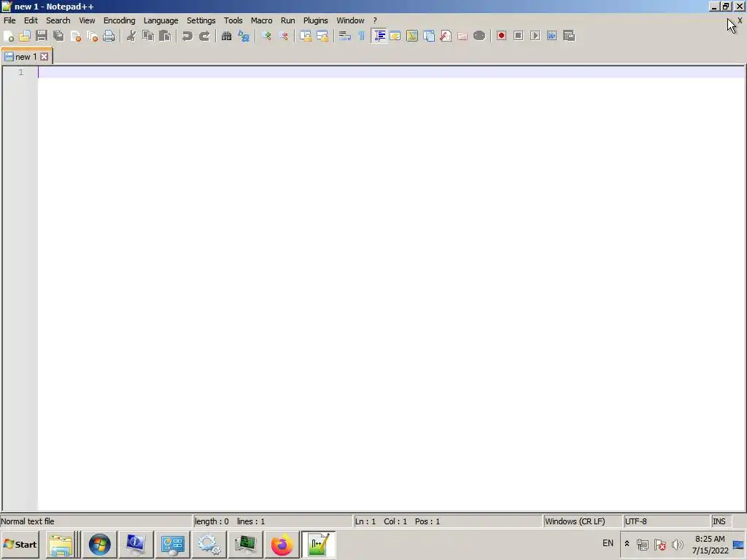Close the 'new 1' tab with its red X

44,57
